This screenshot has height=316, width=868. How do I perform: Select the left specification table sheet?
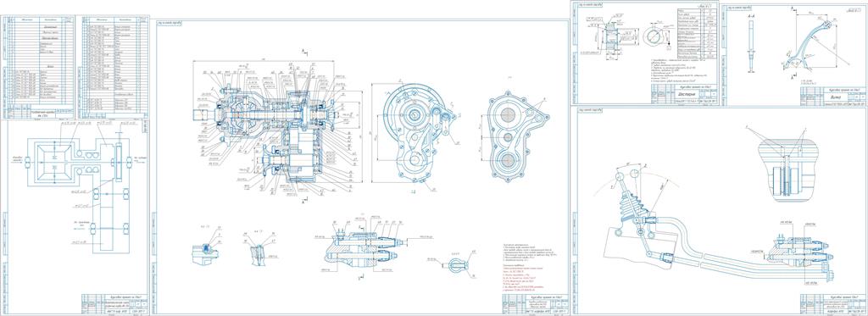tap(39, 66)
